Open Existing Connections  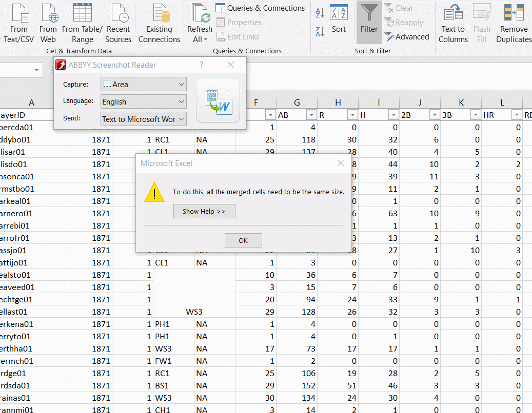[x=159, y=23]
